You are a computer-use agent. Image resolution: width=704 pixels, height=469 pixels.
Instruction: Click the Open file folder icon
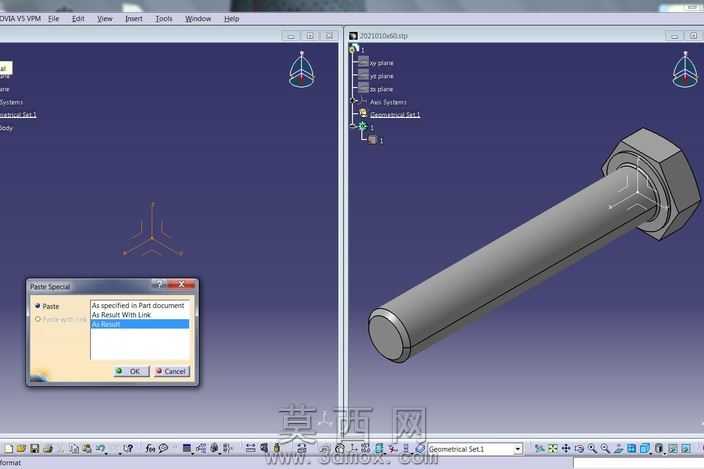click(x=21, y=448)
